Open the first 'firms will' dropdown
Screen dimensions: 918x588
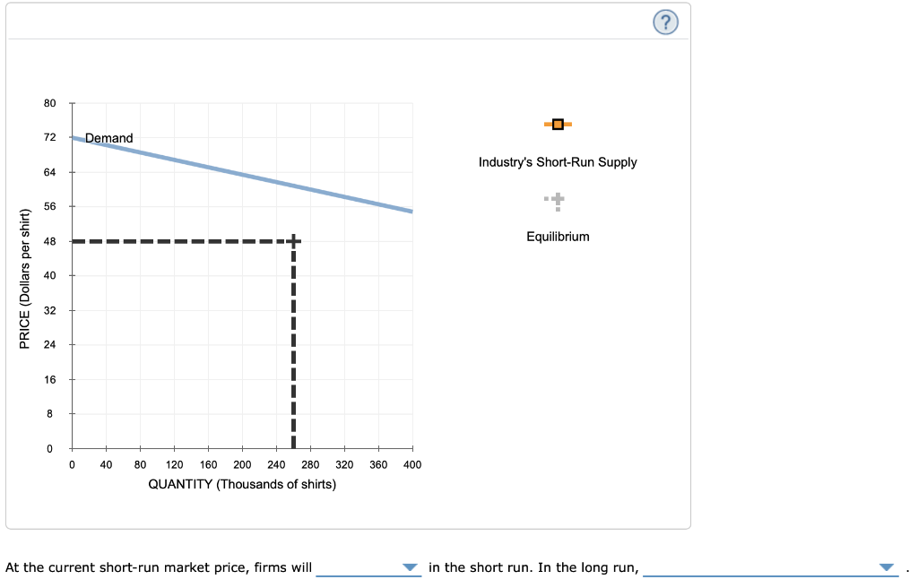368,566
